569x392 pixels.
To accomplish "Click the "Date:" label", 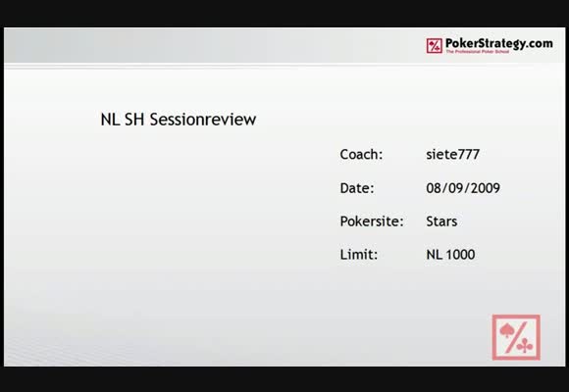I will point(357,188).
